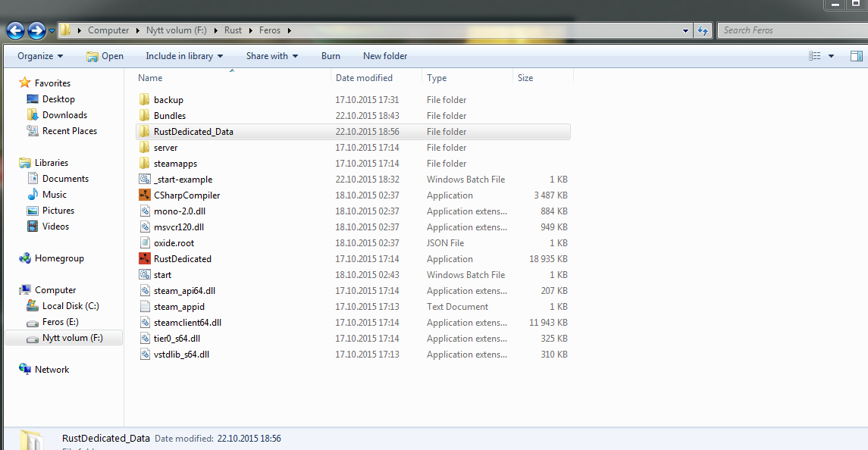868x450 pixels.
Task: Navigate to Nytt volum (F:) in breadcrumb
Action: point(176,30)
